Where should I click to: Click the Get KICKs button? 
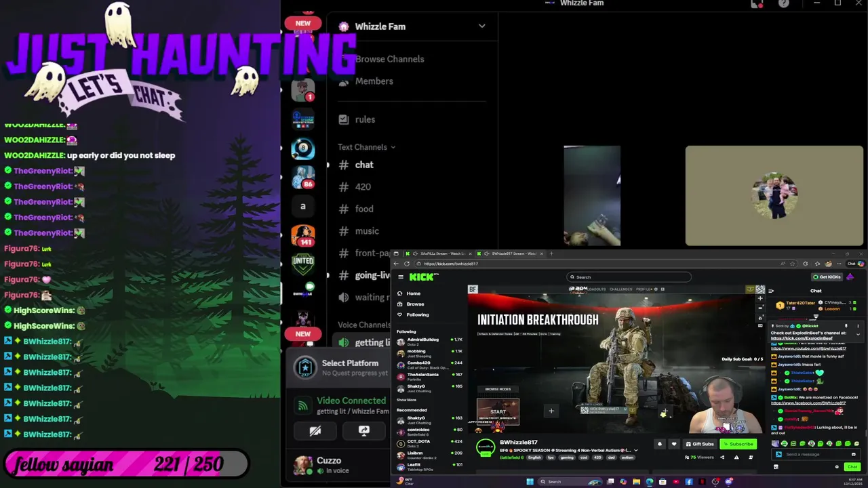pyautogui.click(x=827, y=277)
